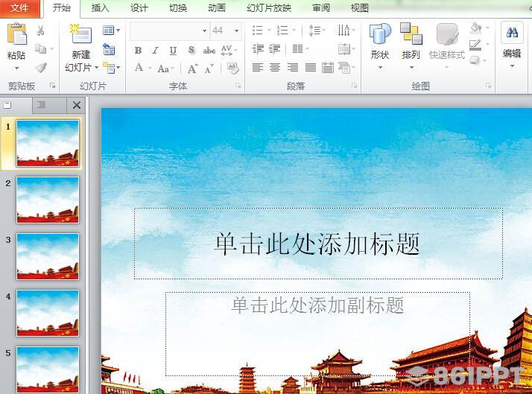Switch to the View tab

(x=360, y=8)
